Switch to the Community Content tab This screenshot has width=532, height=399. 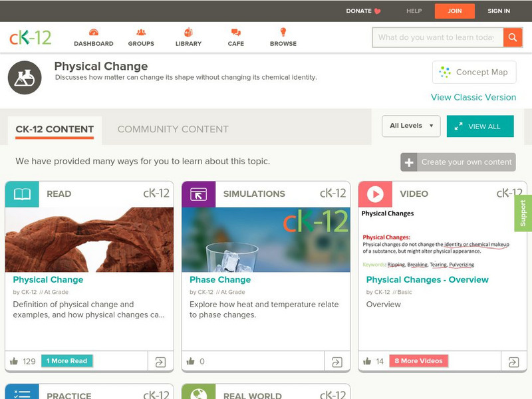(x=173, y=129)
